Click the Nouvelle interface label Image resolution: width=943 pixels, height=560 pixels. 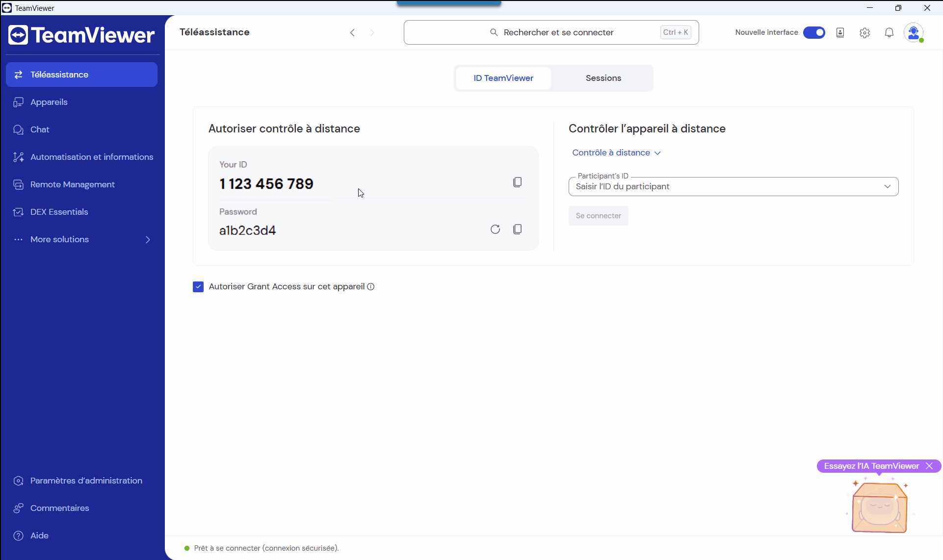[x=766, y=32]
